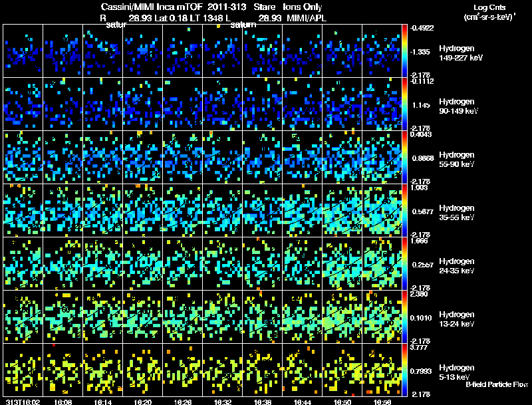Click the color bar beside Hydrogen 24-35 keV
The width and height of the screenshot is (532, 405).
click(x=404, y=264)
